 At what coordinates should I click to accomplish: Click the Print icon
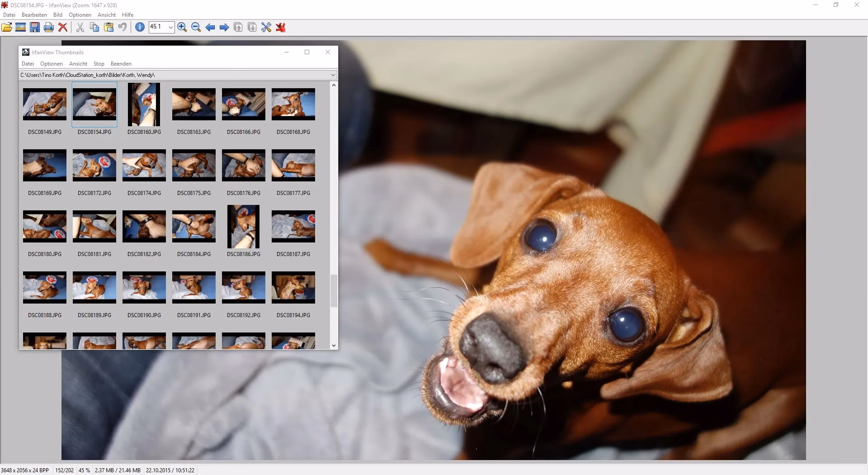click(x=49, y=27)
